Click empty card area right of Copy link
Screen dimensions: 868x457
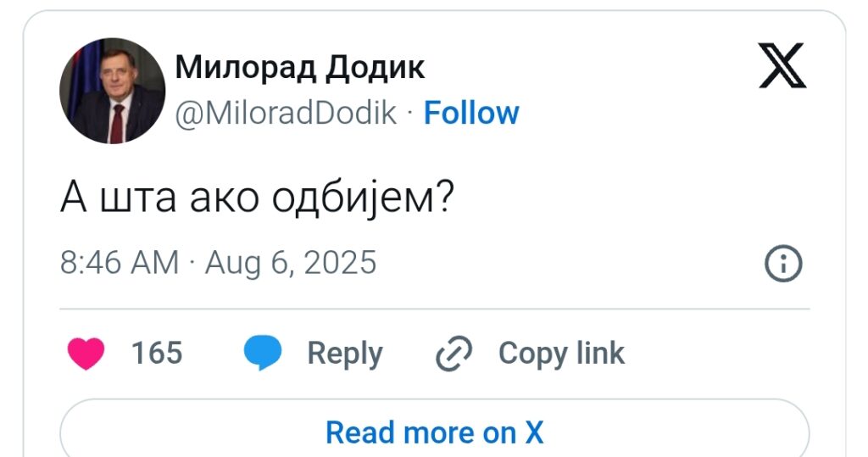(721, 354)
